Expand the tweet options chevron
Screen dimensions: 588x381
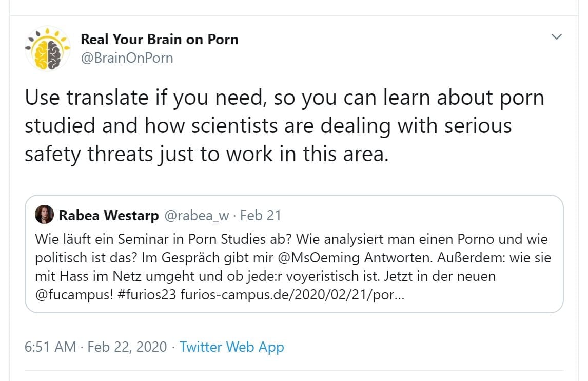coord(556,37)
